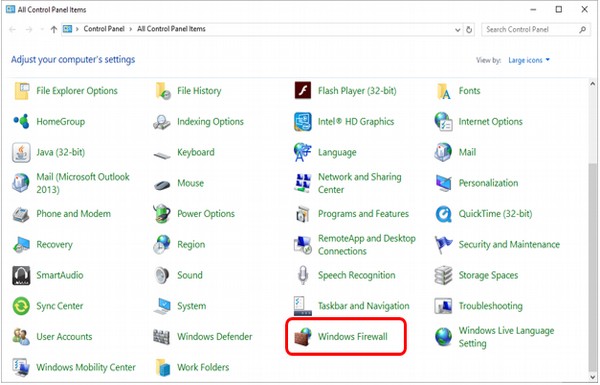
Task: Open the Troubleshooting icon
Action: [x=443, y=306]
